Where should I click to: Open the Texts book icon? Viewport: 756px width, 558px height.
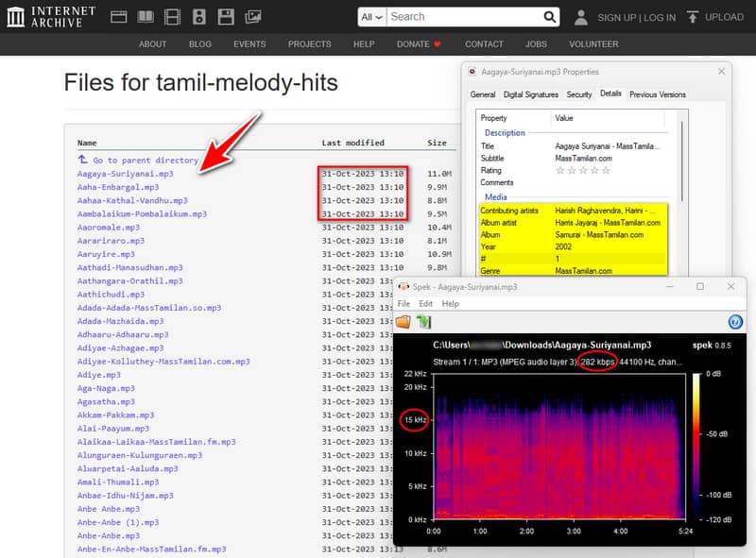[146, 17]
